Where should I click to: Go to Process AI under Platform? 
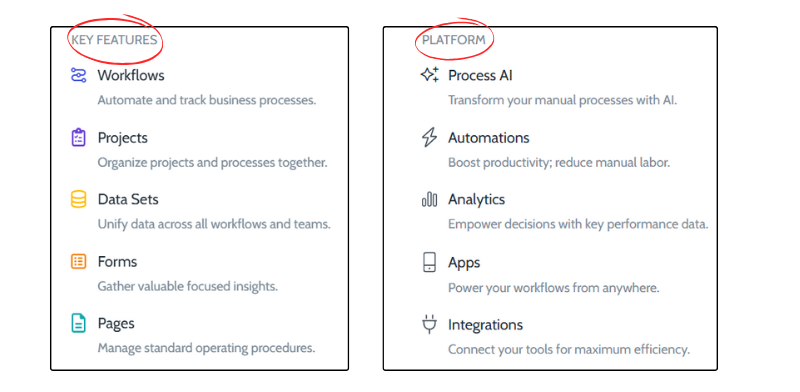(480, 75)
